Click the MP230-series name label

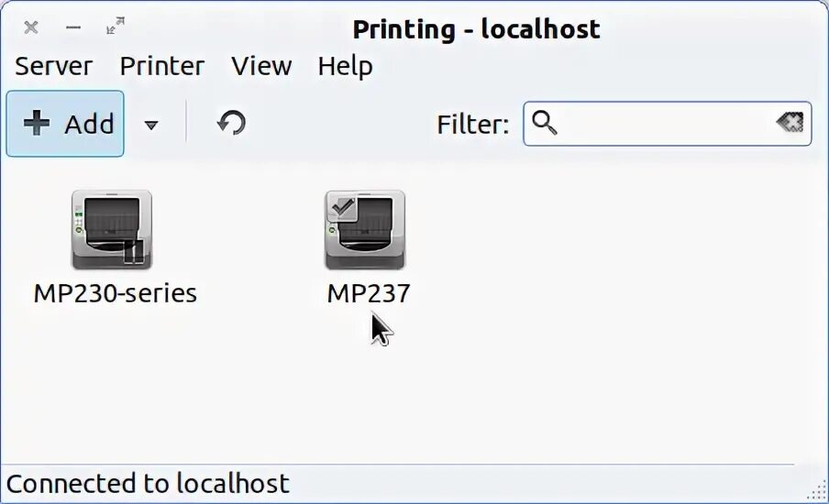116,293
